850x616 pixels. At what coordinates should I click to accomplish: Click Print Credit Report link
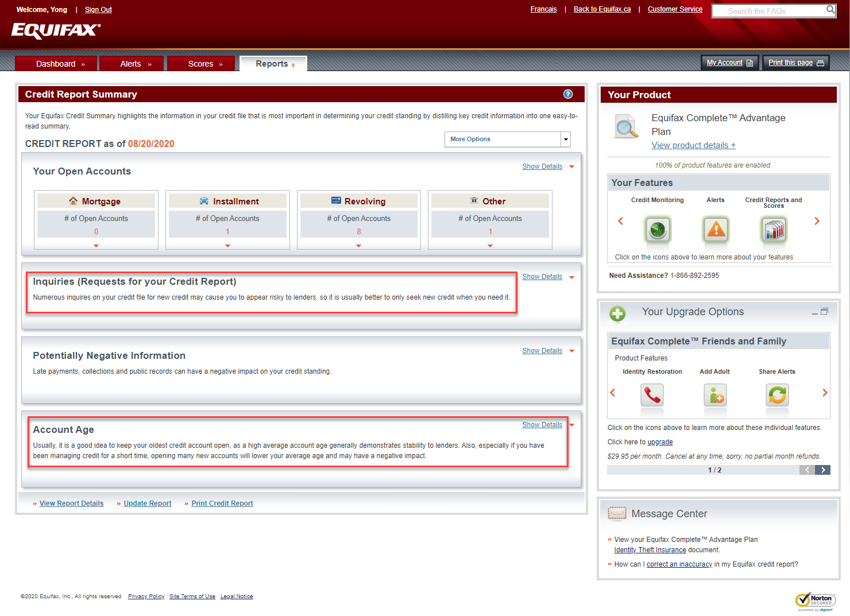click(222, 503)
